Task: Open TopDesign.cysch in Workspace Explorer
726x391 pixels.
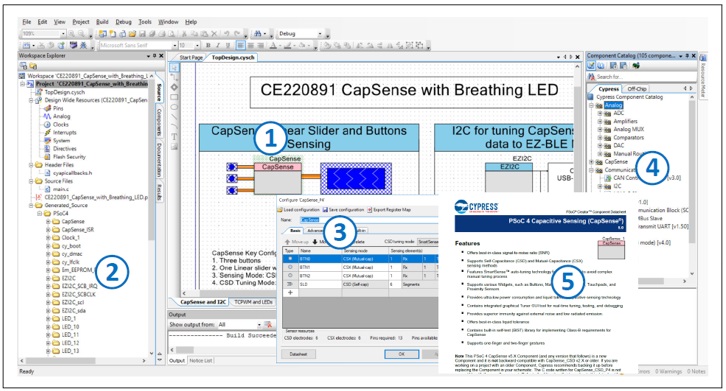Action: 64,92
